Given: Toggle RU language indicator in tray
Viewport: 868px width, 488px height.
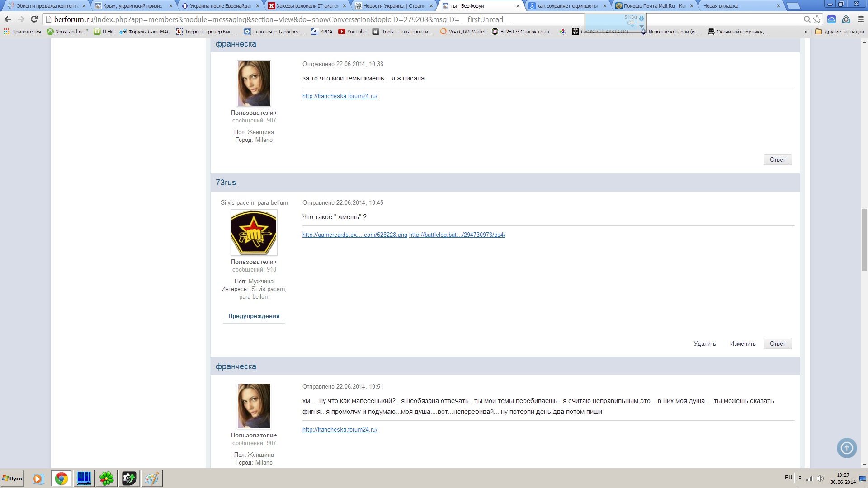Looking at the screenshot, I should (788, 478).
